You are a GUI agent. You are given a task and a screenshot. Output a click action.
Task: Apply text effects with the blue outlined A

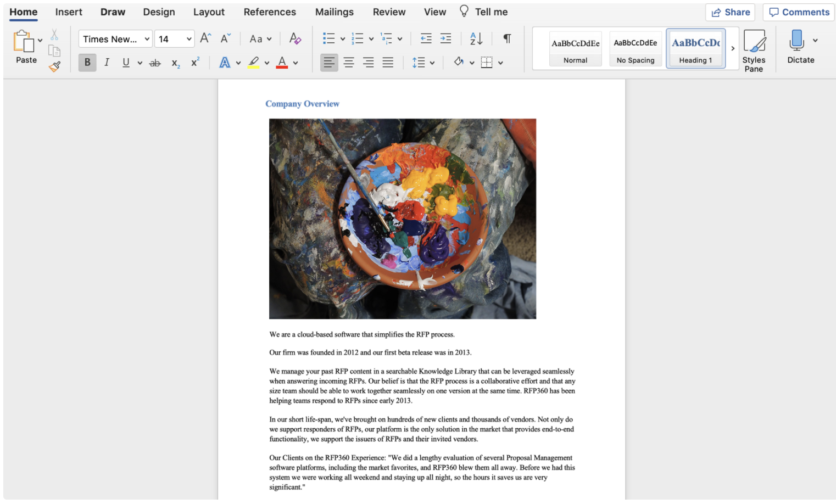(x=225, y=63)
